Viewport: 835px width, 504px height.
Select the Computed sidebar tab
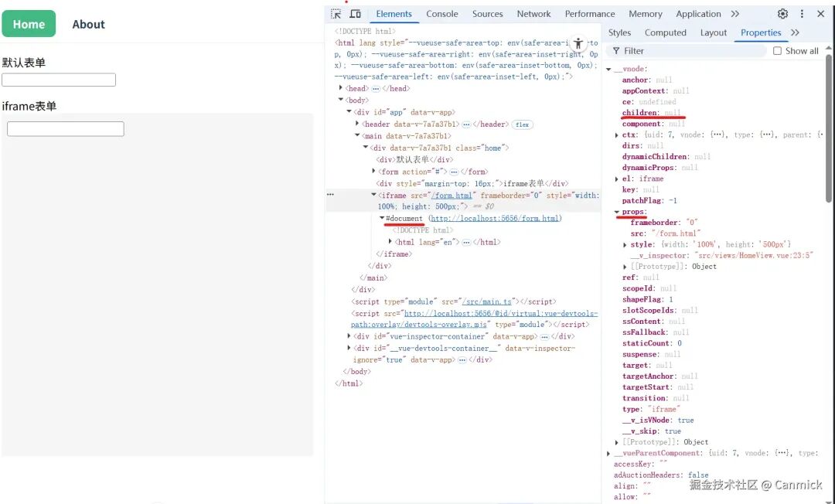coord(665,32)
